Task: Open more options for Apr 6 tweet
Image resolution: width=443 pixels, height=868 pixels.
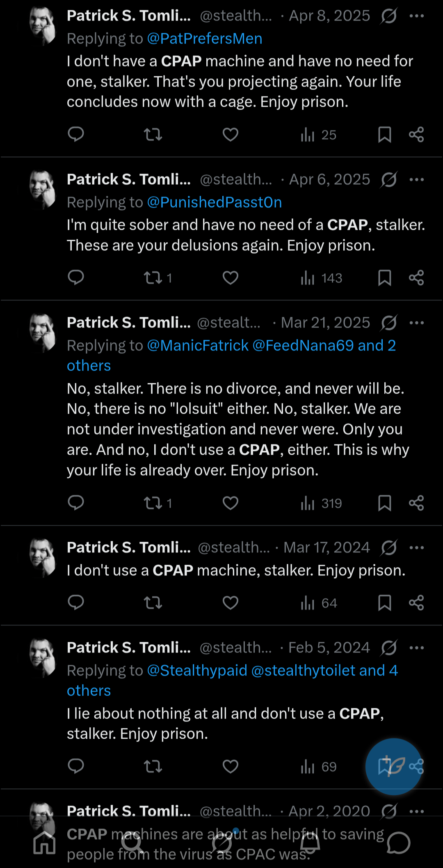Action: click(417, 180)
